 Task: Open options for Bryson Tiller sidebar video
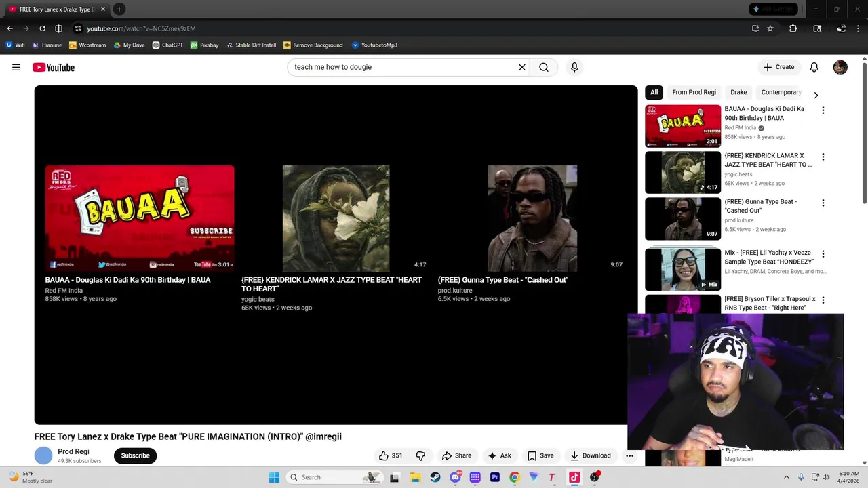coord(823,300)
